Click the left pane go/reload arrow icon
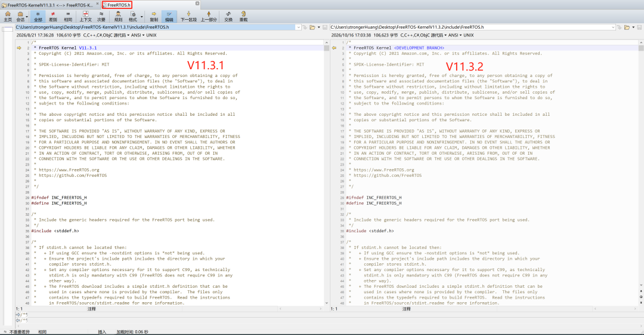 click(x=305, y=27)
